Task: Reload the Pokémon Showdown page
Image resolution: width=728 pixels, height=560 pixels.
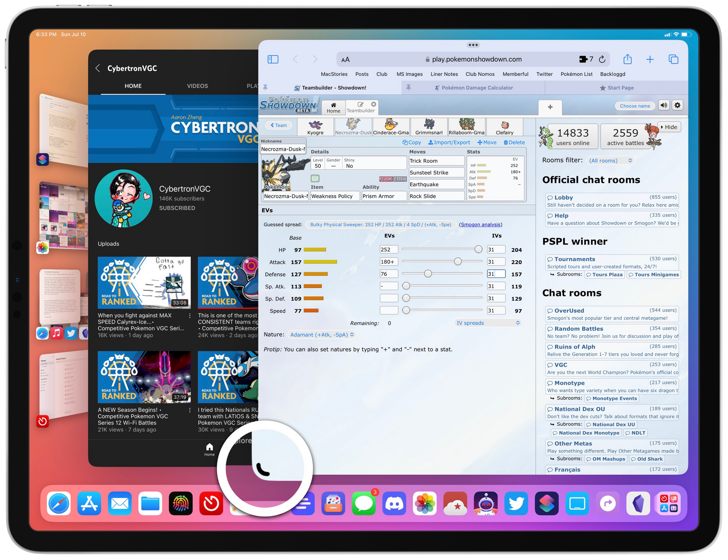Action: coord(602,59)
